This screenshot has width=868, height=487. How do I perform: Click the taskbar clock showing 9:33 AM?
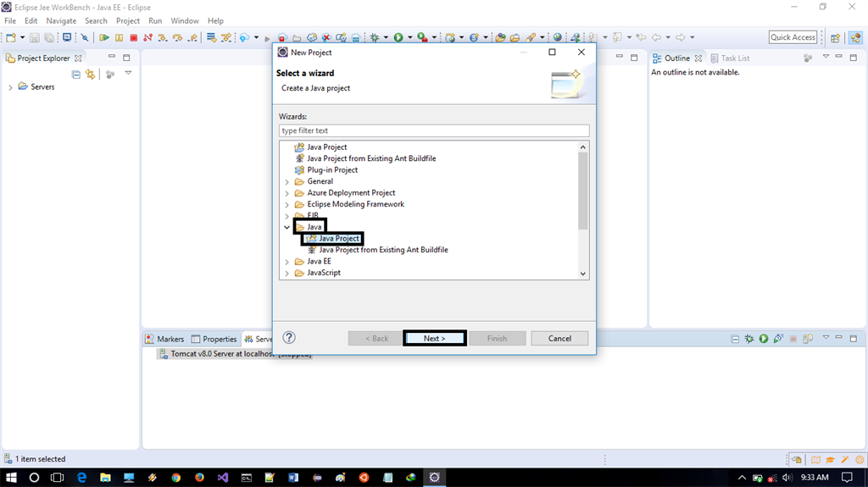coord(815,477)
